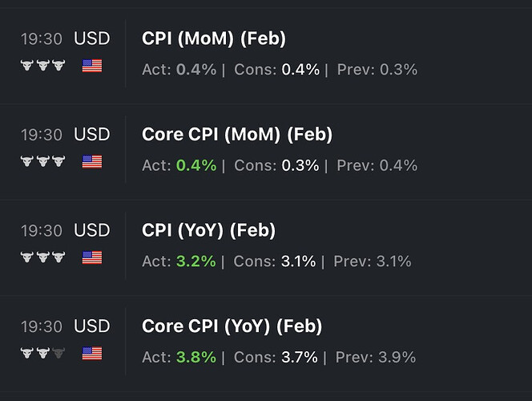Click the bull impact icons for Core CPI (MoM)
This screenshot has width=532, height=401.
tap(42, 162)
